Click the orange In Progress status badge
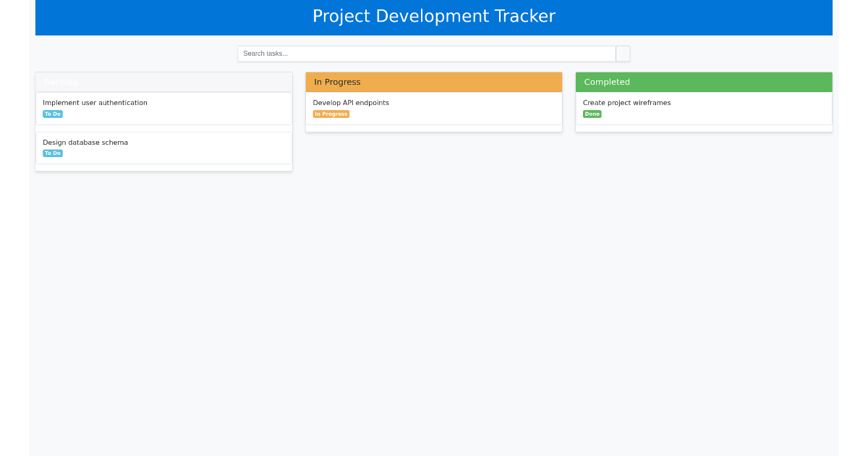This screenshot has width=868, height=456. (x=331, y=114)
